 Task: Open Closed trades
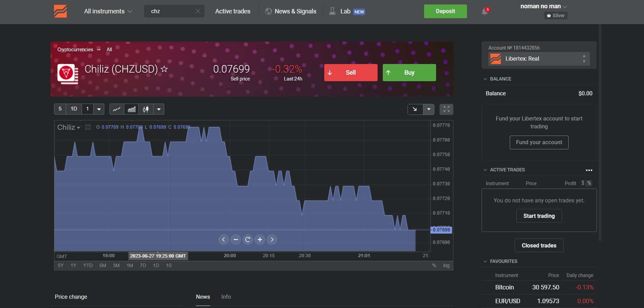(x=539, y=245)
